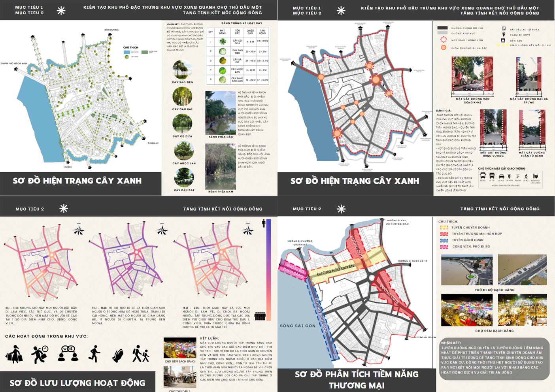This screenshot has height=392, width=555.
Task: Select the Xe đạp bicycle icon
Action: point(518,176)
